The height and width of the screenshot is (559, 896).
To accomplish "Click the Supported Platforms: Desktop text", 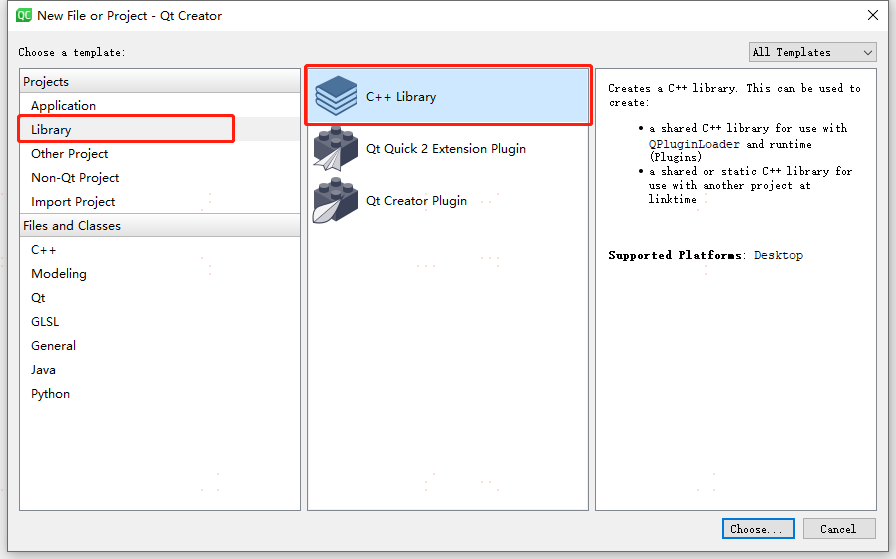I will coord(705,255).
